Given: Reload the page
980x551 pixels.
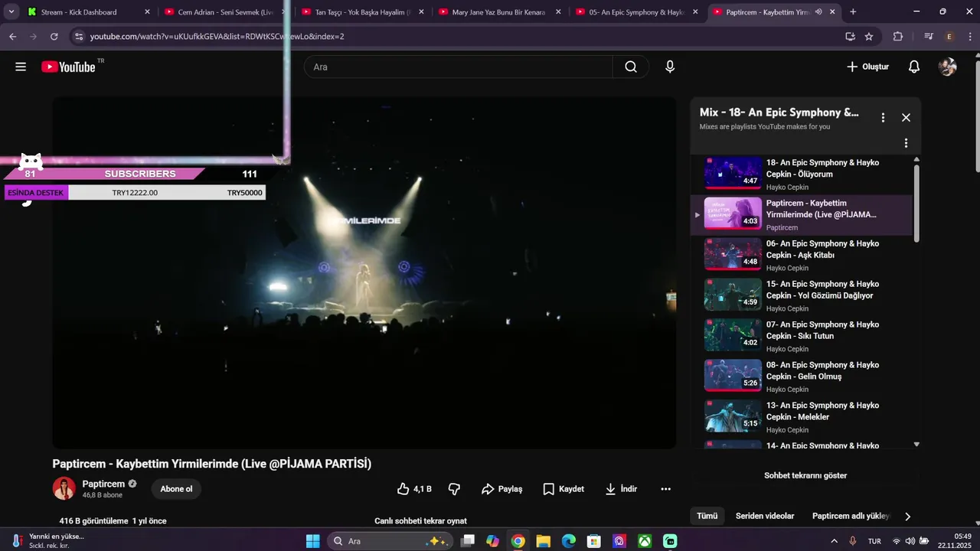Looking at the screenshot, I should pos(54,36).
